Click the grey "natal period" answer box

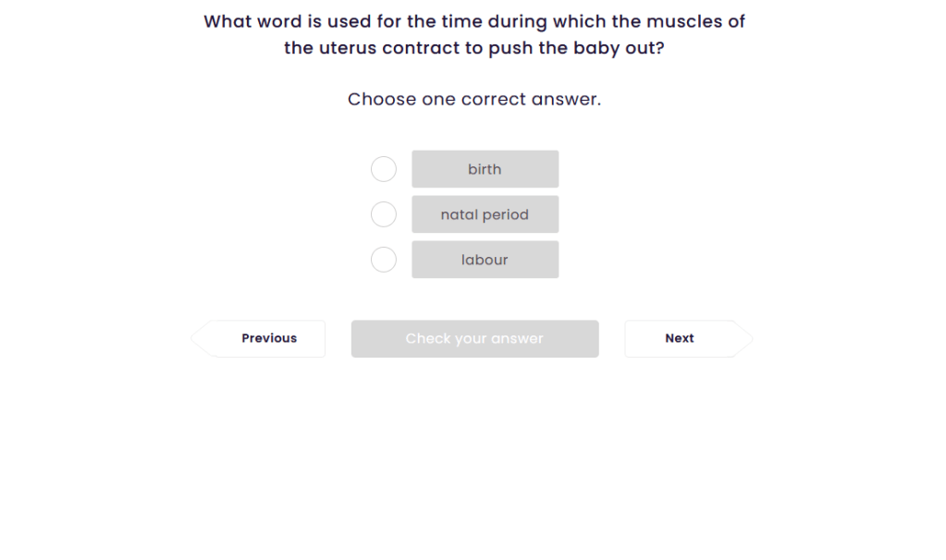click(485, 214)
